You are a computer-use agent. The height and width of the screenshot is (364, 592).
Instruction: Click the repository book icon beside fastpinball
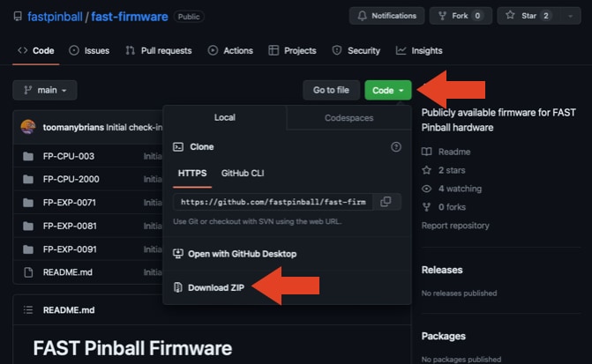(18, 17)
